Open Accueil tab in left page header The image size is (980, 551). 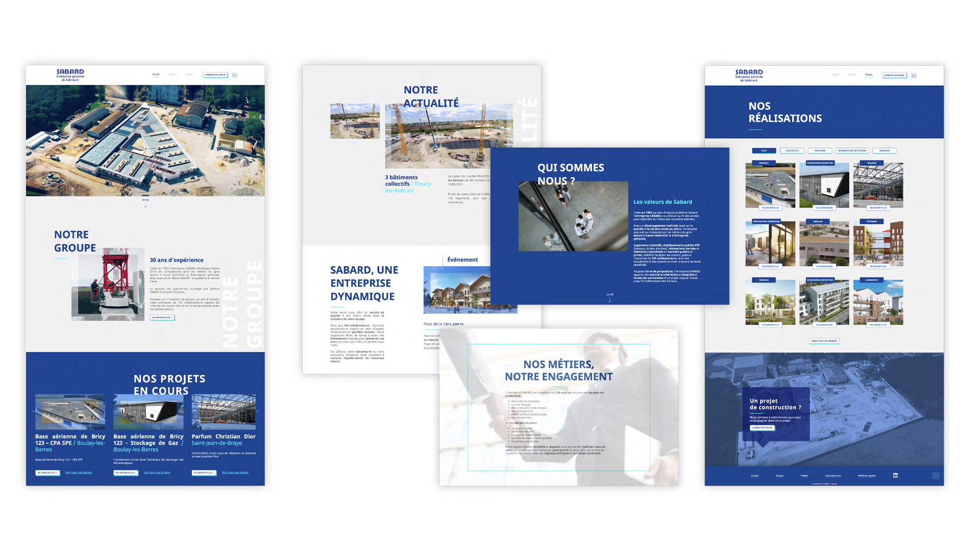pos(156,74)
